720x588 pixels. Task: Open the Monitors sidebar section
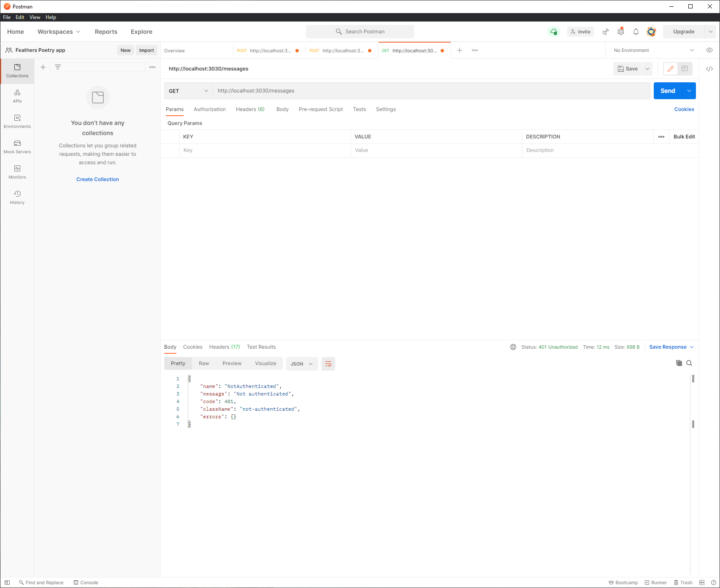click(17, 172)
